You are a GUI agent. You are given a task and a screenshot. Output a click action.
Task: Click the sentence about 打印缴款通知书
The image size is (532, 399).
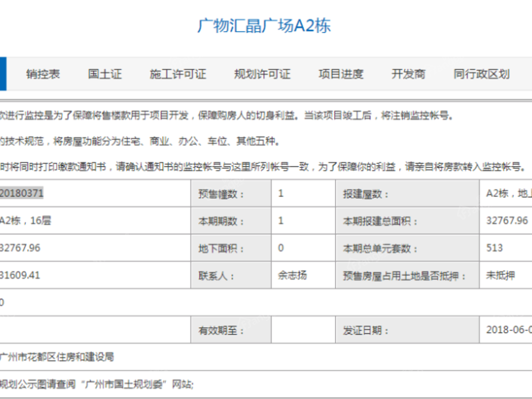(264, 167)
